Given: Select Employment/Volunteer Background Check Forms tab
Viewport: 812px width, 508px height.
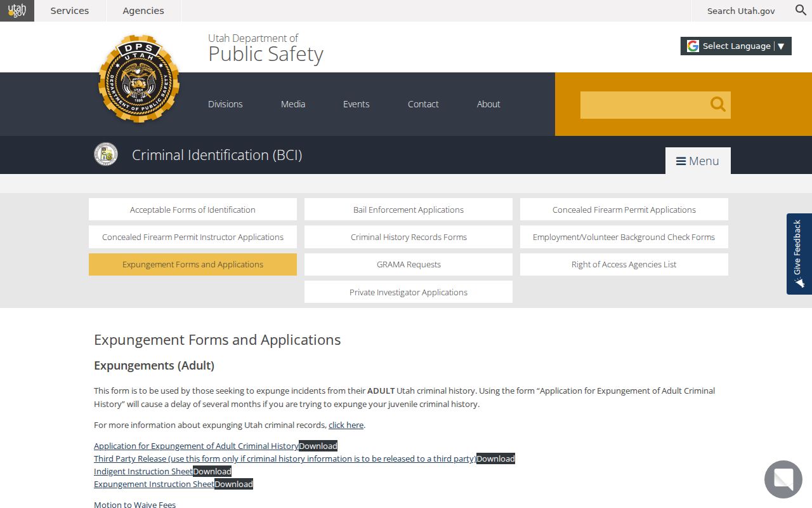Looking at the screenshot, I should [x=624, y=237].
